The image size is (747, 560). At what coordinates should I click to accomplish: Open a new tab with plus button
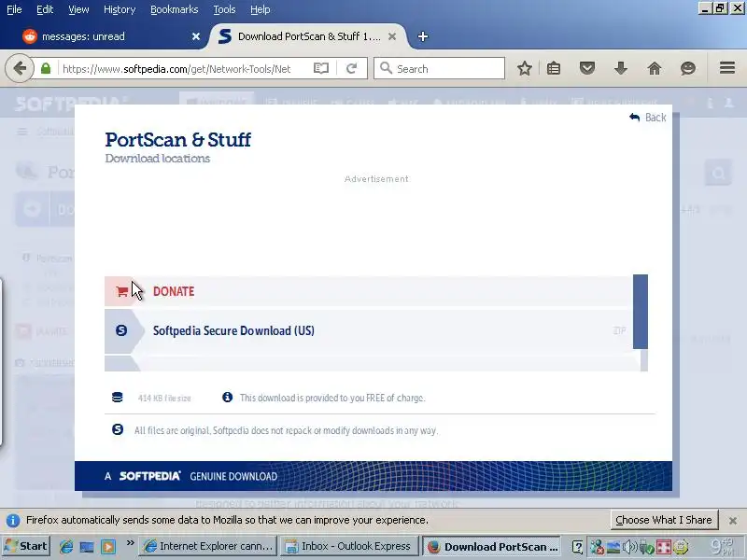pos(423,36)
